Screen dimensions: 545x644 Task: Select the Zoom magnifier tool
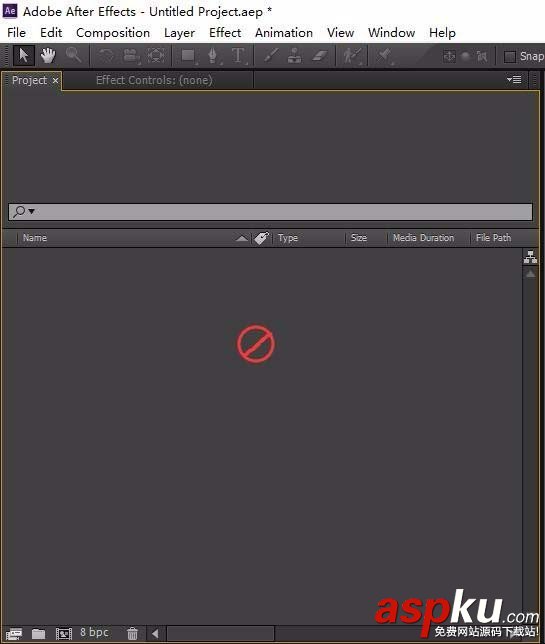tap(74, 55)
